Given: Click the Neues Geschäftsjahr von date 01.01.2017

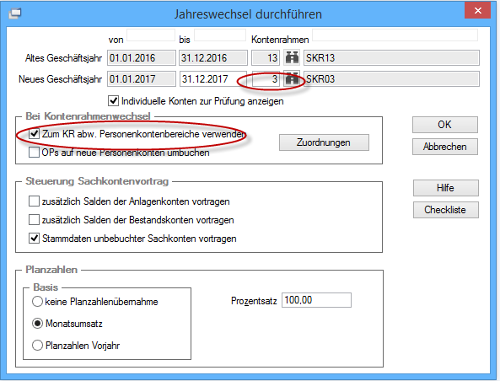Looking at the screenshot, I should 141,79.
